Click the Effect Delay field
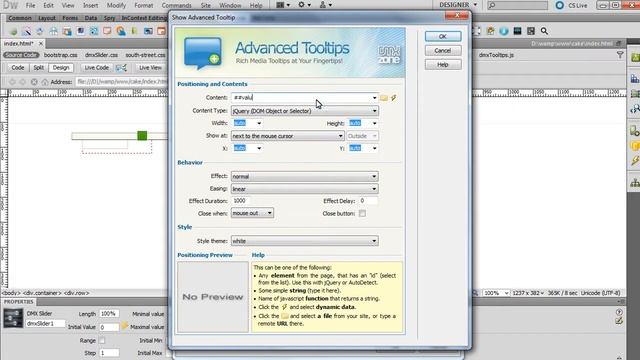The height and width of the screenshot is (360, 640). pyautogui.click(x=368, y=201)
